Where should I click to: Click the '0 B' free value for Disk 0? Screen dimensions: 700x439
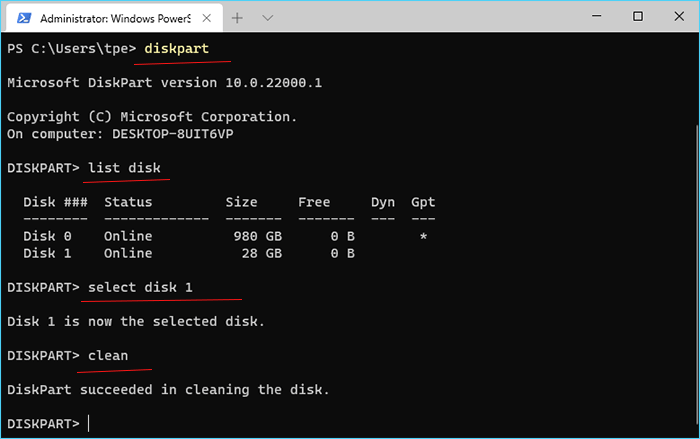(342, 236)
